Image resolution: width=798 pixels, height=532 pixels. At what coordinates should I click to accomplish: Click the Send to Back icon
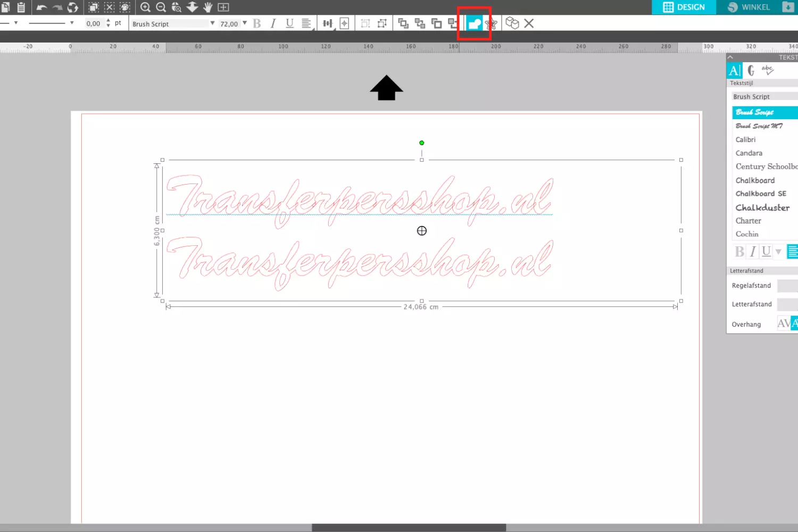[420, 23]
